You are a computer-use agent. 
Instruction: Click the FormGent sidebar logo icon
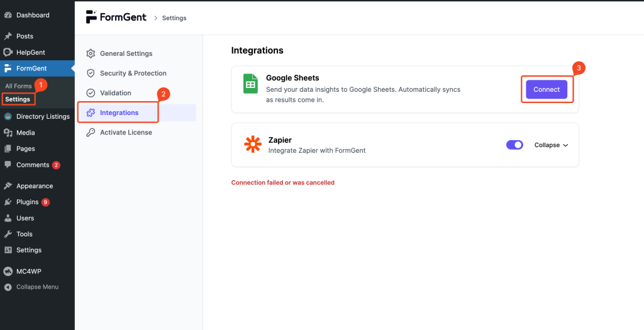pyautogui.click(x=8, y=69)
